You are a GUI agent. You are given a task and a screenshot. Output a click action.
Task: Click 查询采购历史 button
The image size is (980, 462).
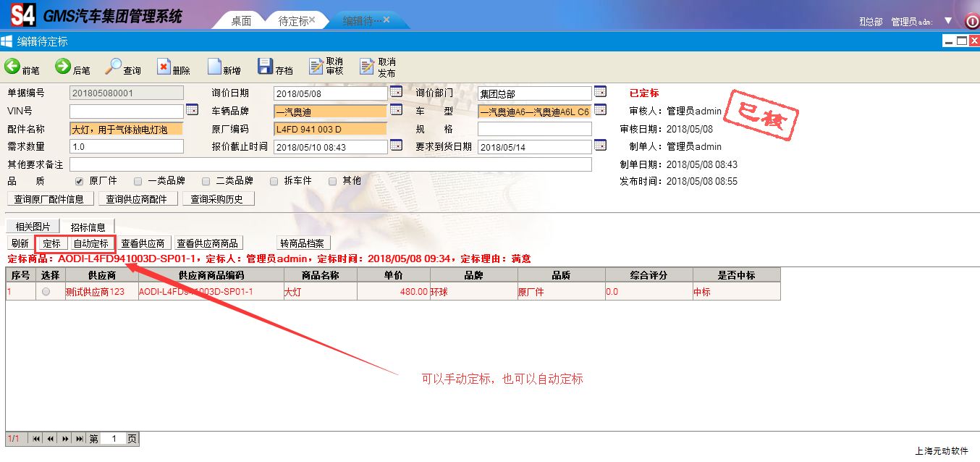tap(218, 199)
